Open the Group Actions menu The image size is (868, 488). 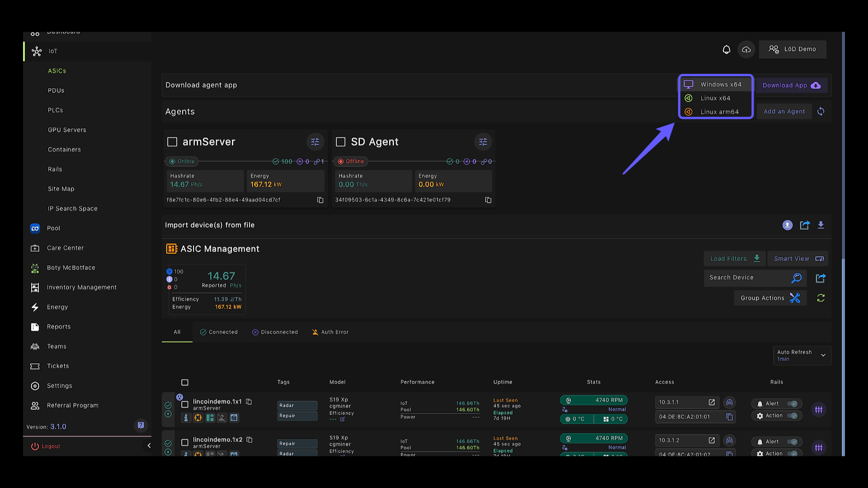[770, 298]
